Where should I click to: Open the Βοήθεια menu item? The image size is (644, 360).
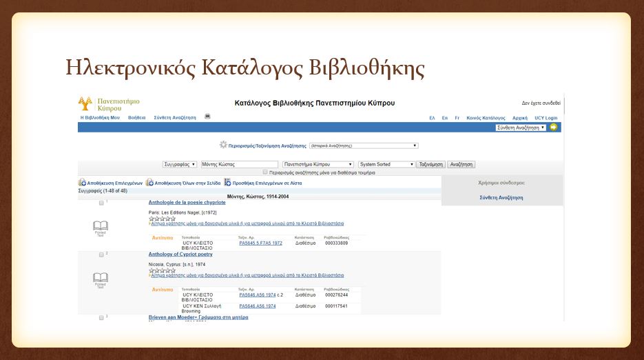pos(137,118)
